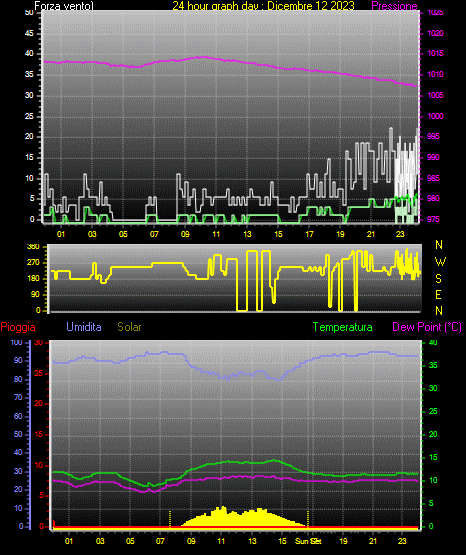Viewport: 466px width, 555px height.
Task: Click the N compass letter beside 360
Action: 439,245
